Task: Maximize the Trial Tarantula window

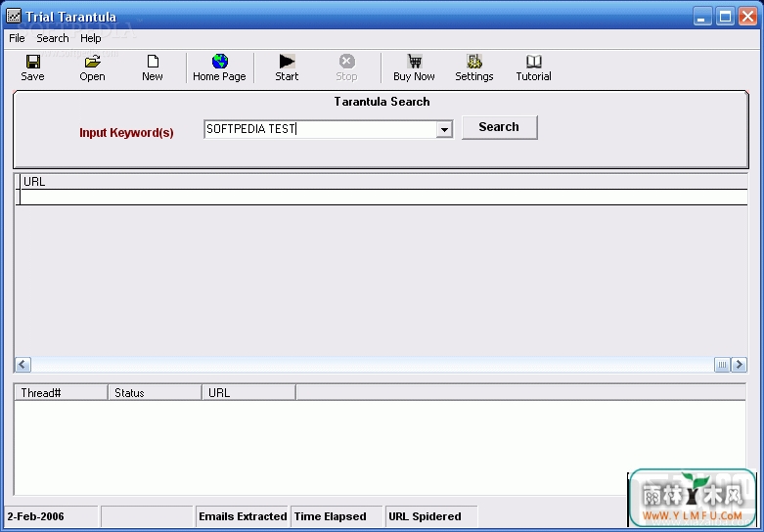Action: click(725, 17)
